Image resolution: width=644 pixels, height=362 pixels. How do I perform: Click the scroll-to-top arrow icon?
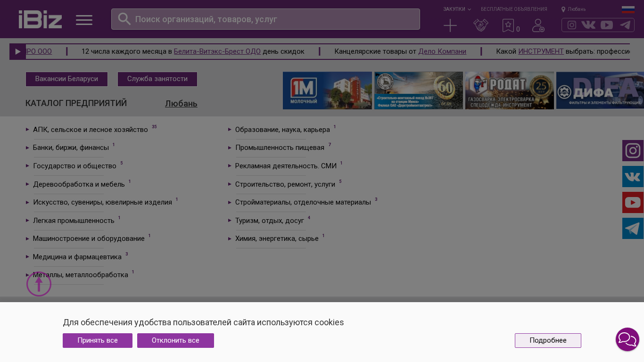pyautogui.click(x=39, y=284)
